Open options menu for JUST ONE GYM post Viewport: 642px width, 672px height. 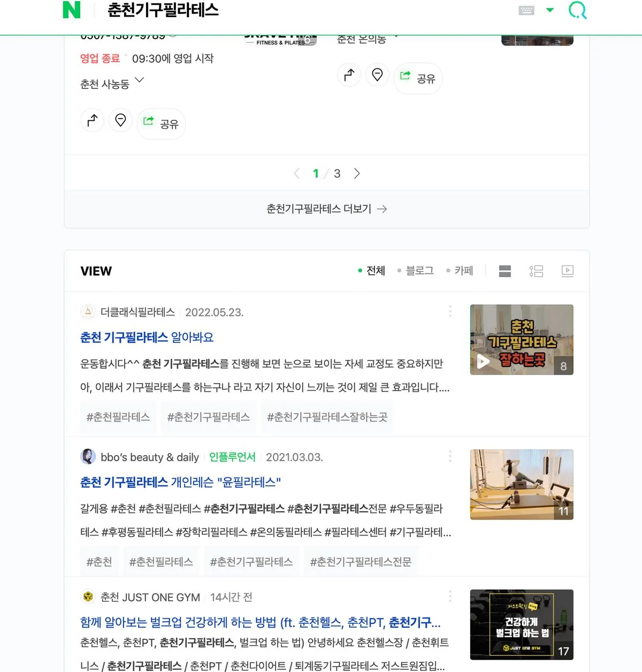(450, 596)
